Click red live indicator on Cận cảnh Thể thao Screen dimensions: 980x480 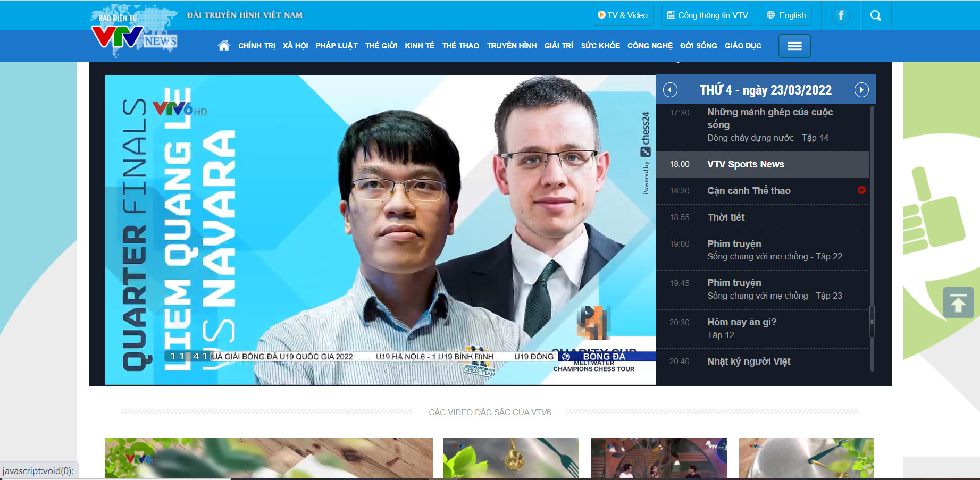point(861,190)
